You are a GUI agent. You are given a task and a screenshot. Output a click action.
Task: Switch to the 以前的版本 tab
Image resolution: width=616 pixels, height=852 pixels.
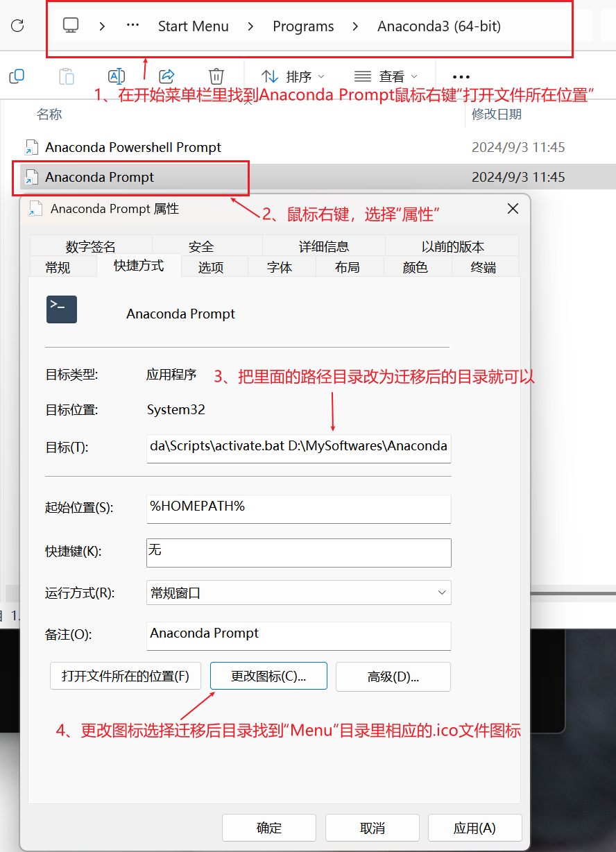(452, 246)
